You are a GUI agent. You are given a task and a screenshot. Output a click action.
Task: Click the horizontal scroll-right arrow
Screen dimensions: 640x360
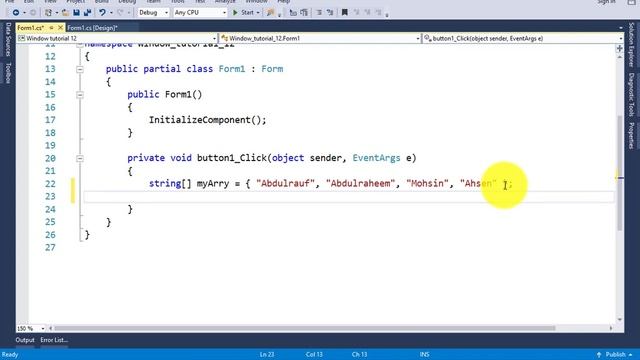tap(611, 328)
